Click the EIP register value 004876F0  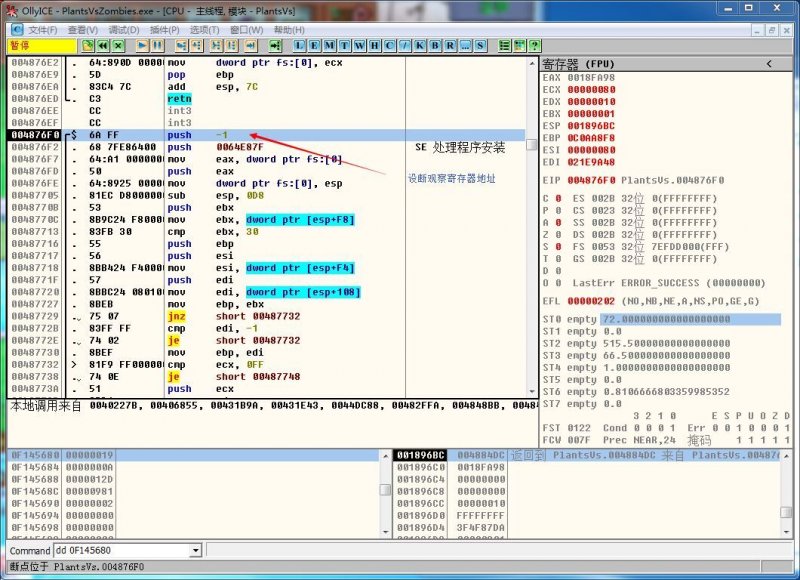[593, 180]
